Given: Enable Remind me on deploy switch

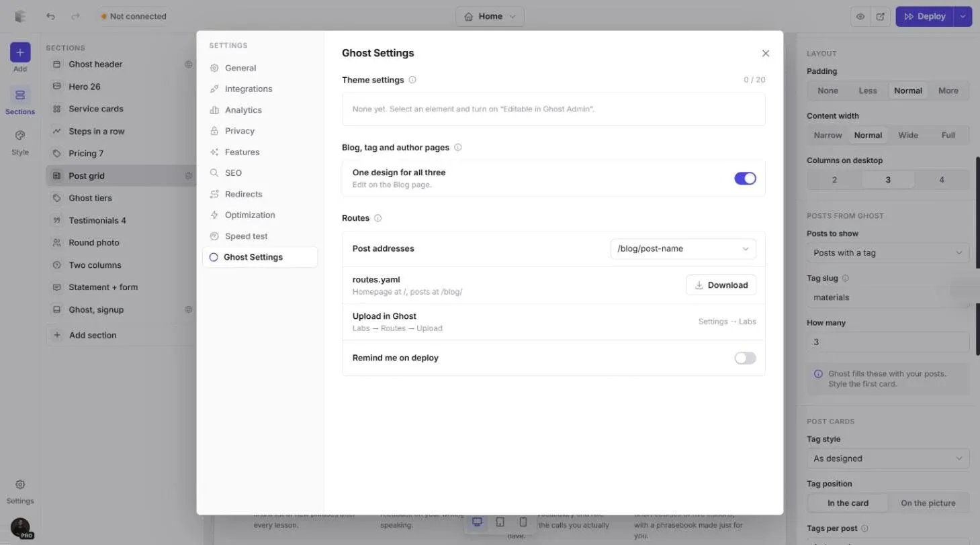Looking at the screenshot, I should 745,358.
